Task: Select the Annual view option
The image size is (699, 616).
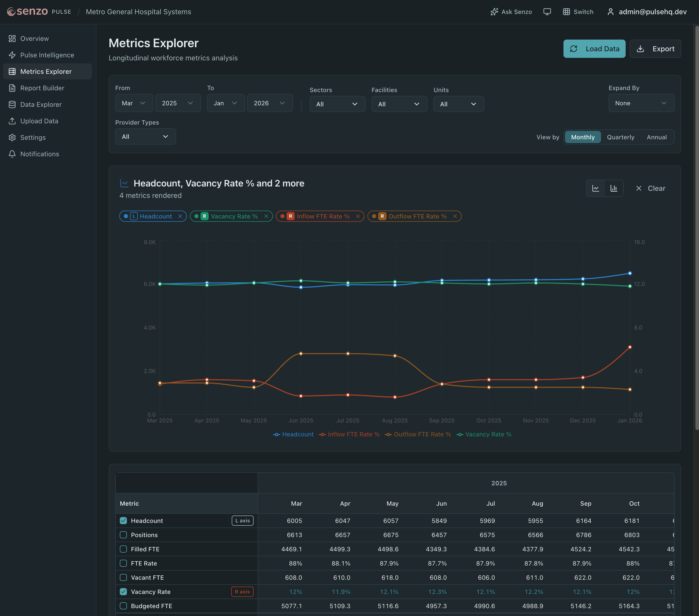Action: click(x=656, y=137)
